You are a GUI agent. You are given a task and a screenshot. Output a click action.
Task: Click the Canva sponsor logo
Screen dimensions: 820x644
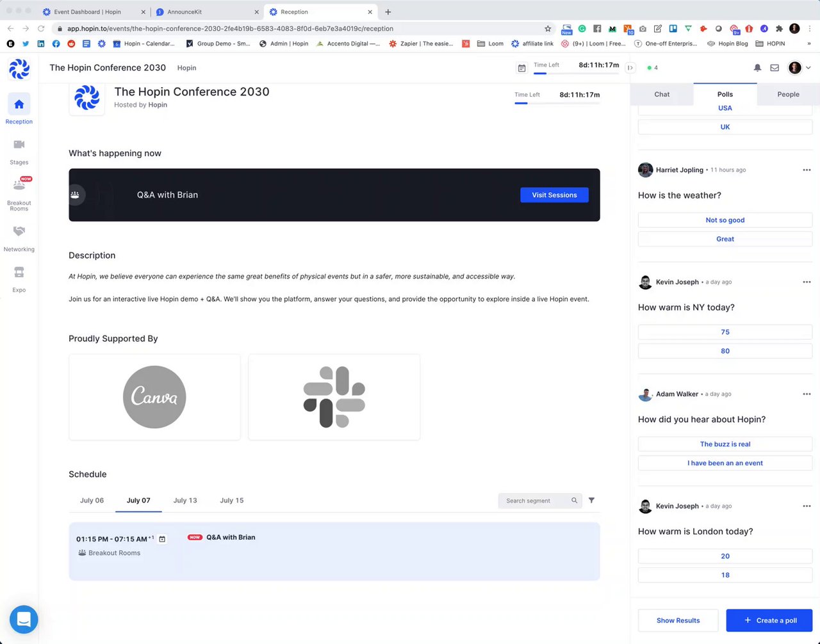pyautogui.click(x=154, y=397)
